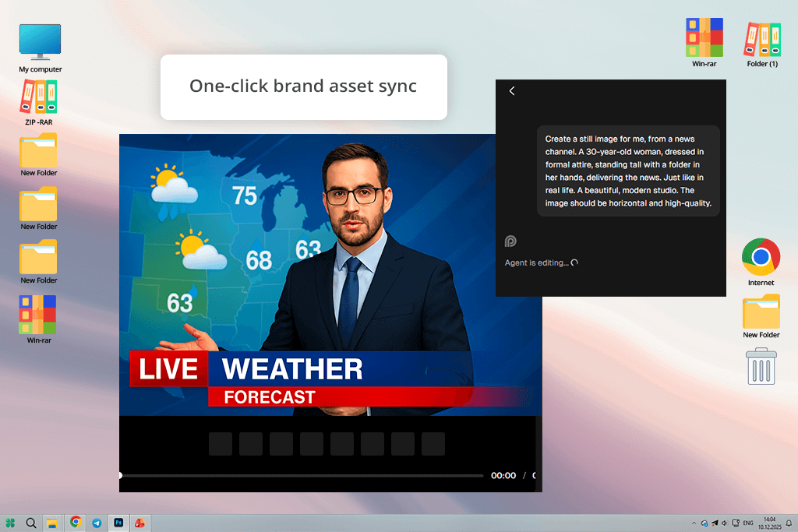Open the My computer desktop icon
The width and height of the screenshot is (798, 532).
(40, 48)
